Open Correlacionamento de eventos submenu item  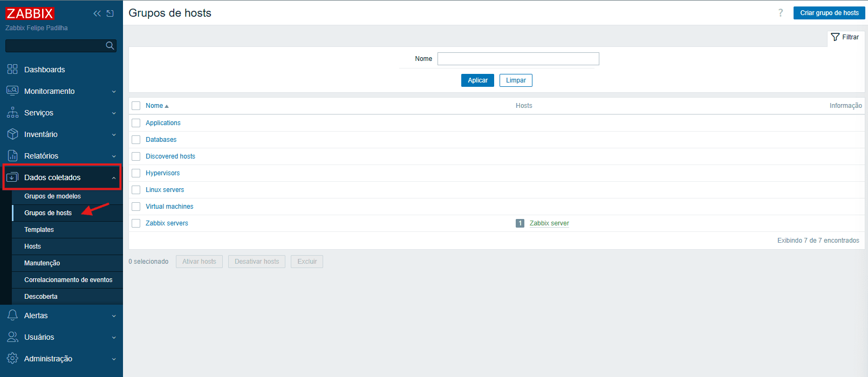click(67, 280)
